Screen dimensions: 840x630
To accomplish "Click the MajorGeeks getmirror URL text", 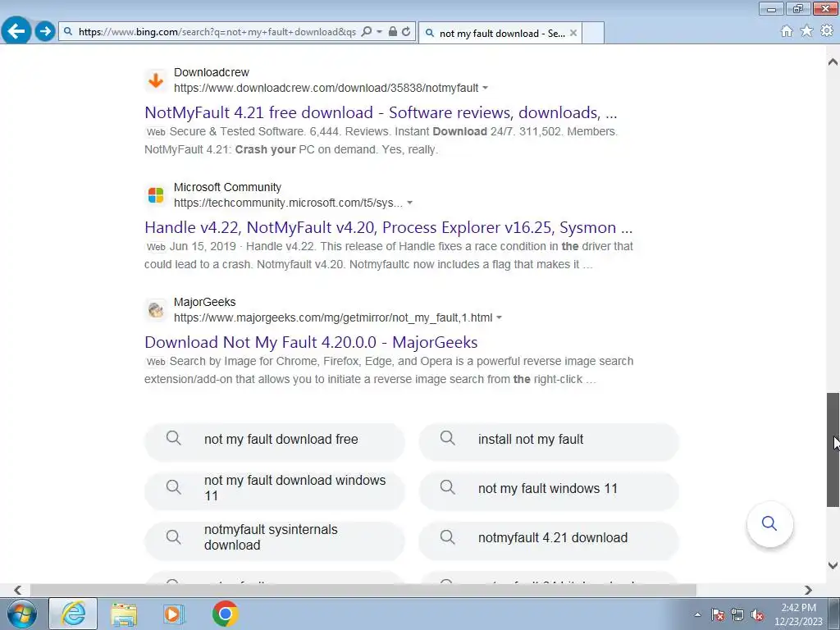I will tap(333, 317).
